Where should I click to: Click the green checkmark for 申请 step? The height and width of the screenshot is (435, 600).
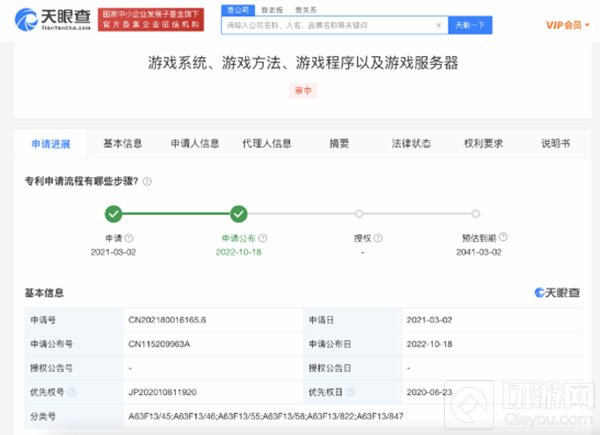(114, 213)
